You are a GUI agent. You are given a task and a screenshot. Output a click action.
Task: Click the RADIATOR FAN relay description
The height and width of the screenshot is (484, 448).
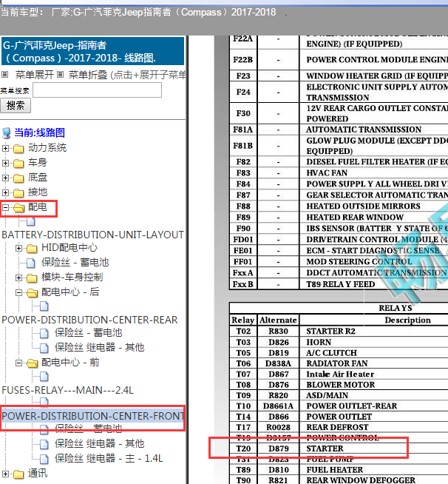point(337,363)
